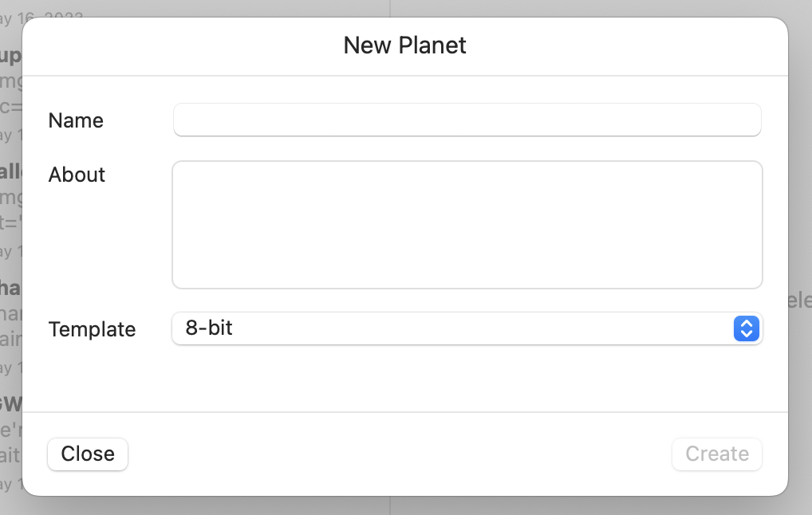Click the New Planet dialog title
Screen dimensions: 812x515
[404, 45]
